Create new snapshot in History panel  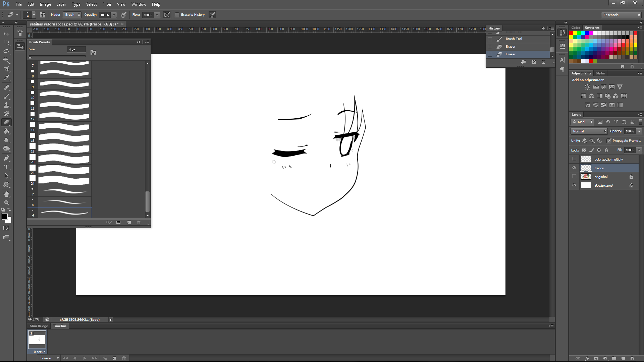point(534,62)
